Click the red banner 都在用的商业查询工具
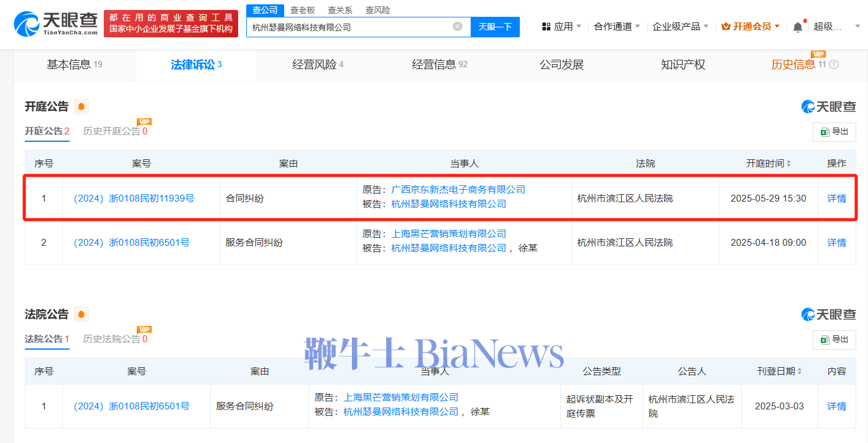868x443 pixels. tap(171, 24)
